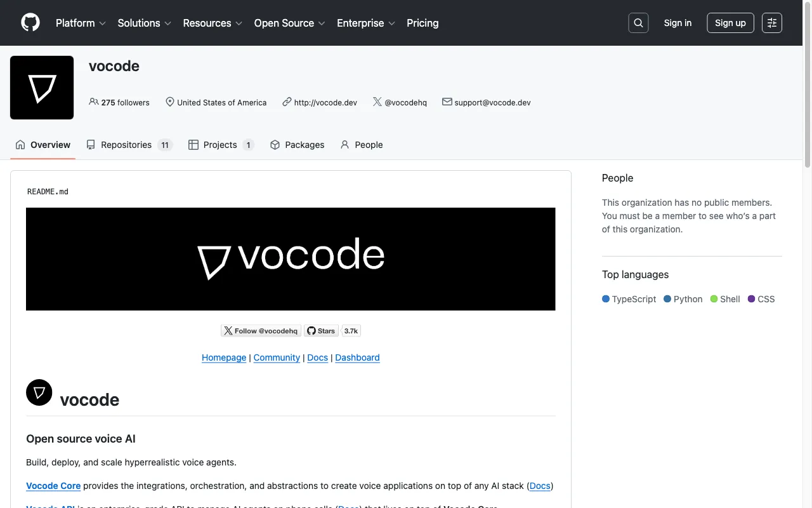Click the link chain icon
Screen dimensions: 812x508
(x=287, y=102)
